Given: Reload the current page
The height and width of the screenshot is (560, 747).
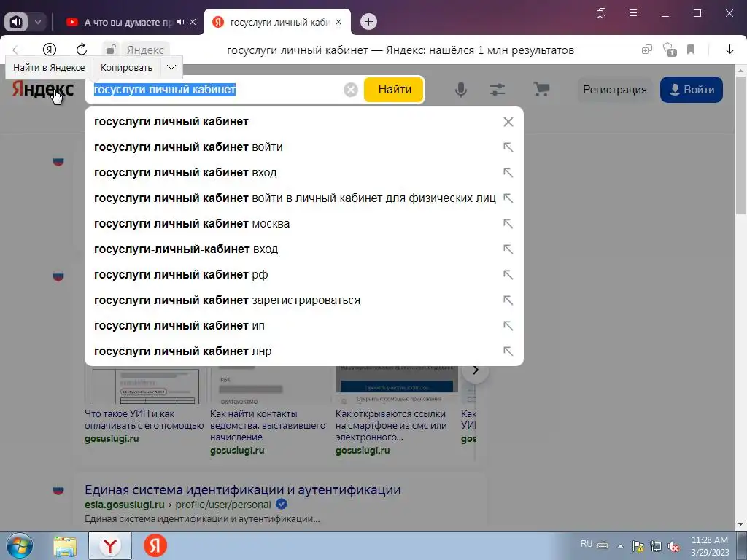Looking at the screenshot, I should pos(82,50).
